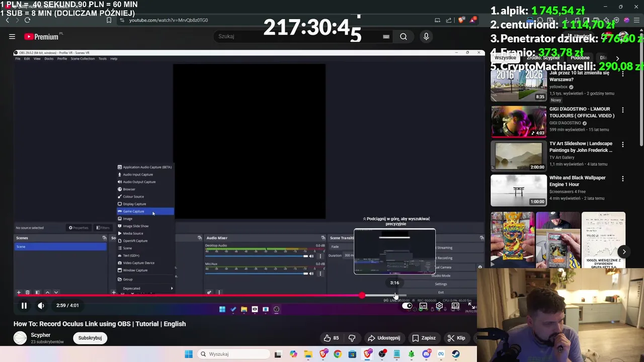Open the YouTube hamburger guide menu
Viewport: 644px width, 362px height.
pyautogui.click(x=12, y=37)
